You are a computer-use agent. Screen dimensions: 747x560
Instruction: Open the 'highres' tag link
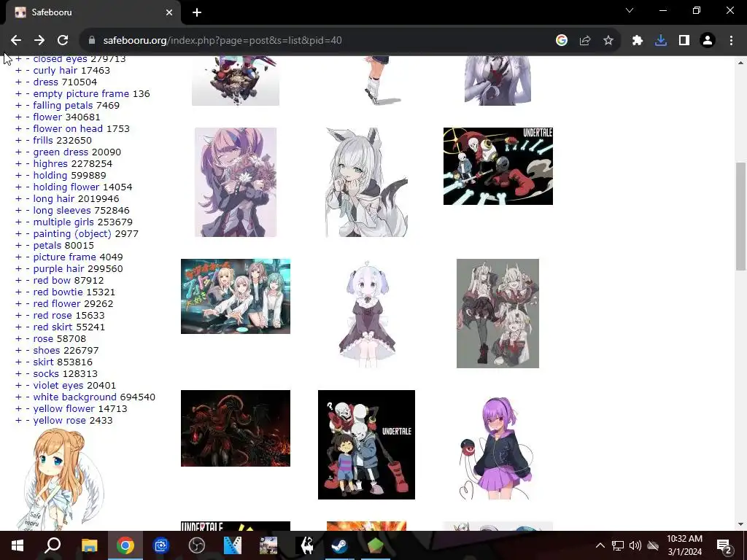(x=50, y=164)
